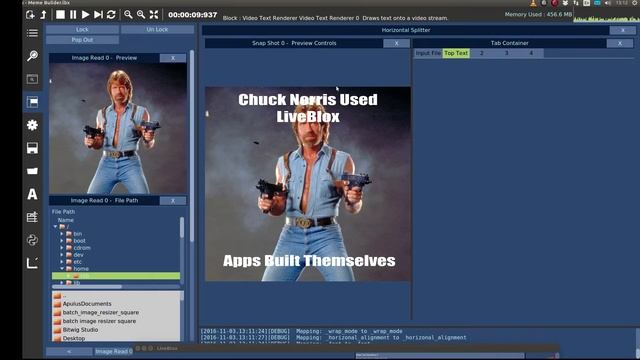Click the corner resize sidebar icon
The image size is (640, 360).
pos(32,263)
